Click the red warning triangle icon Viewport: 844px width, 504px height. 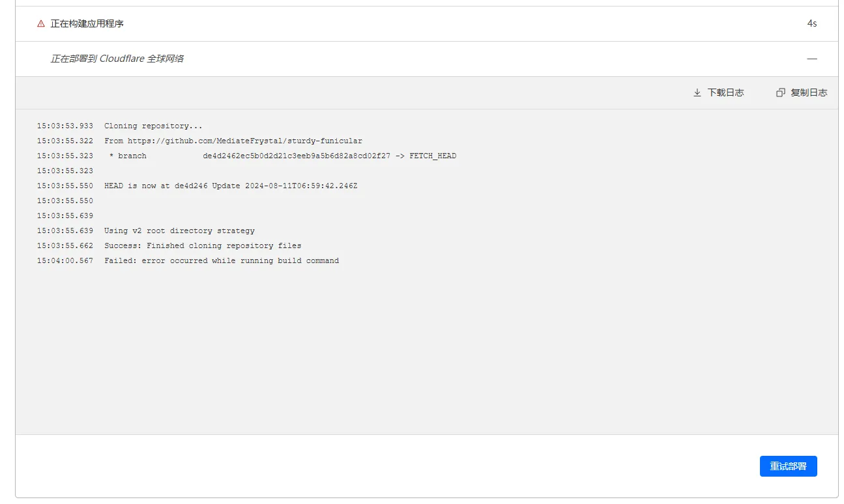pyautogui.click(x=41, y=23)
